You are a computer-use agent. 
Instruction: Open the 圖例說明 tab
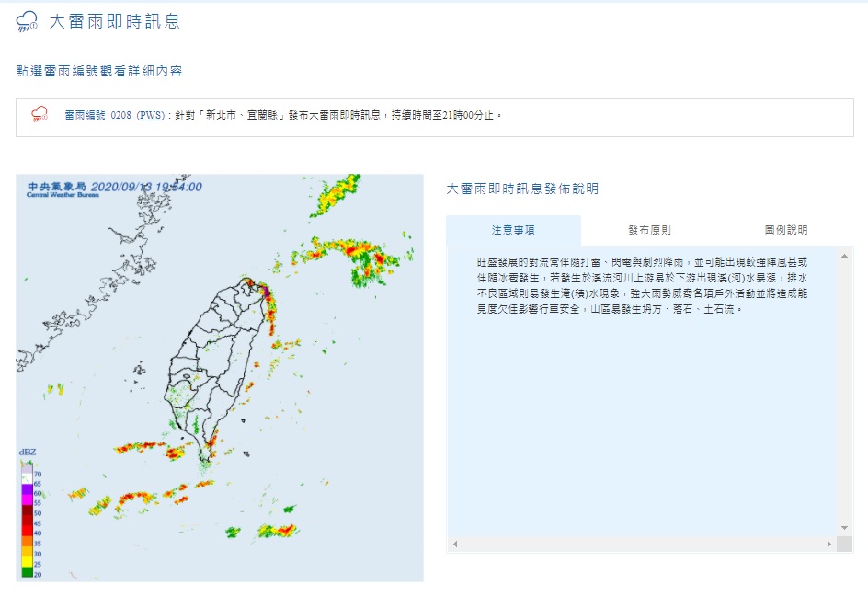(785, 231)
